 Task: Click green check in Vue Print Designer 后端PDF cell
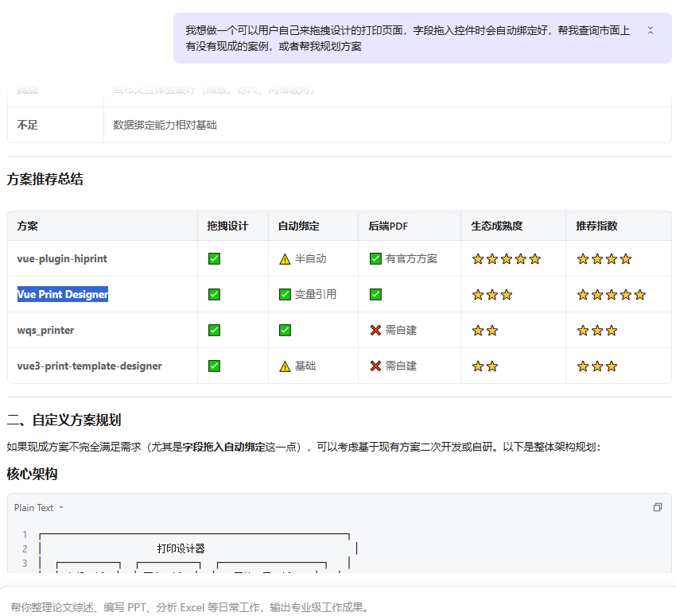pos(375,295)
